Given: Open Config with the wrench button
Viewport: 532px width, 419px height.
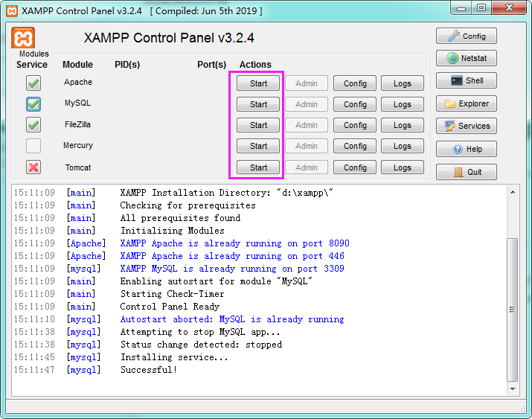Looking at the screenshot, I should click(x=467, y=36).
